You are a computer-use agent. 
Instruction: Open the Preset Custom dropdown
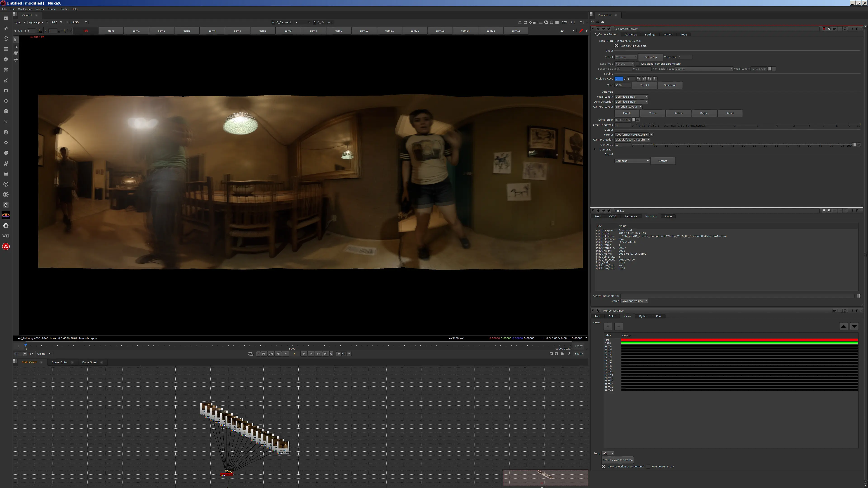coord(626,57)
